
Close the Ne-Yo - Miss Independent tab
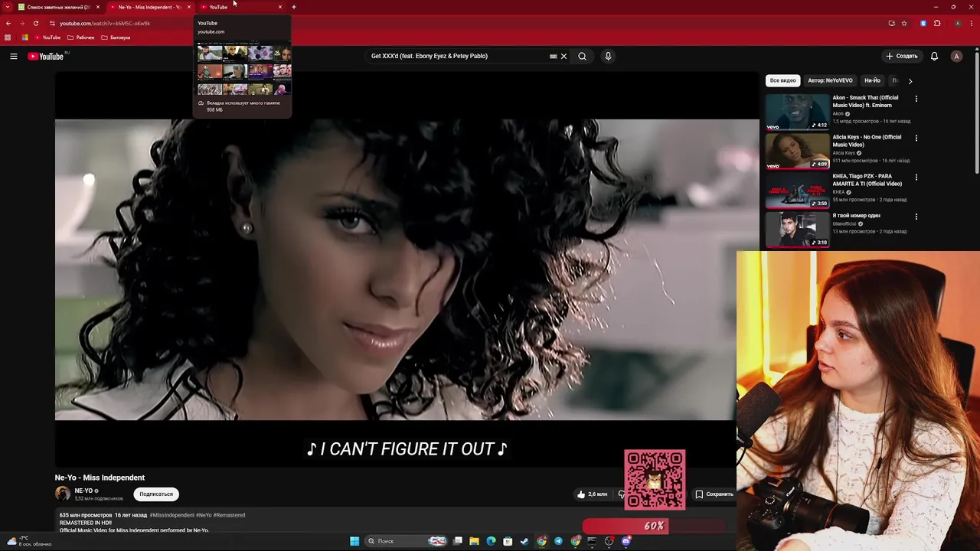point(189,7)
